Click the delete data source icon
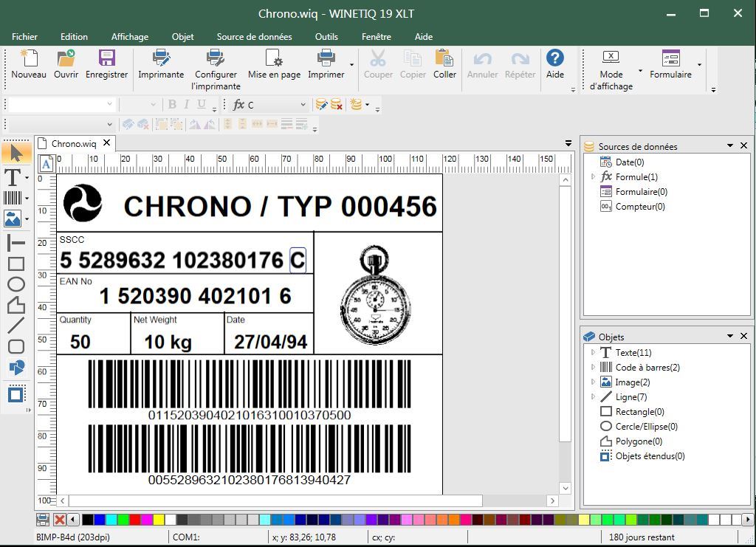 point(336,104)
